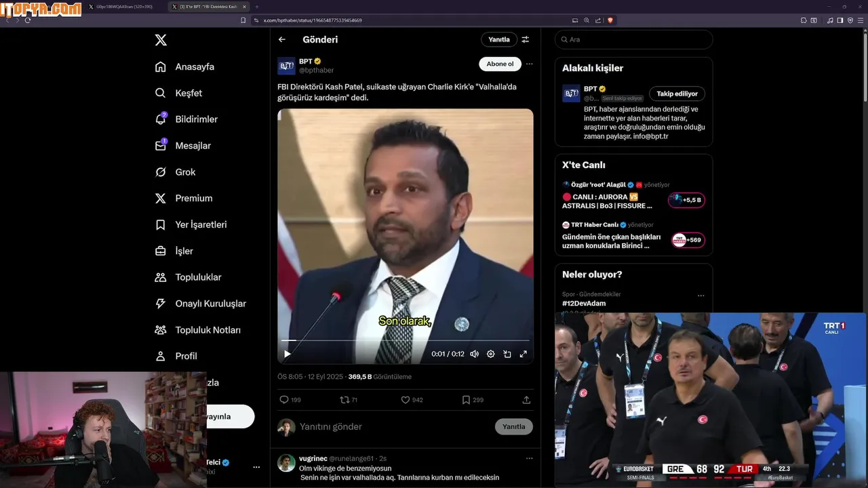Click Takip ediyor button for BPT
The width and height of the screenshot is (868, 488).
tap(677, 94)
